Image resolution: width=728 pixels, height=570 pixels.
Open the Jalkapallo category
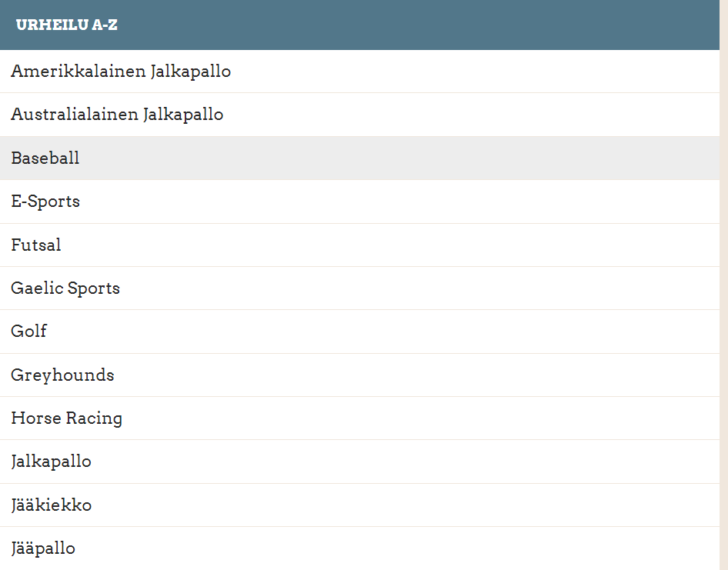click(51, 462)
